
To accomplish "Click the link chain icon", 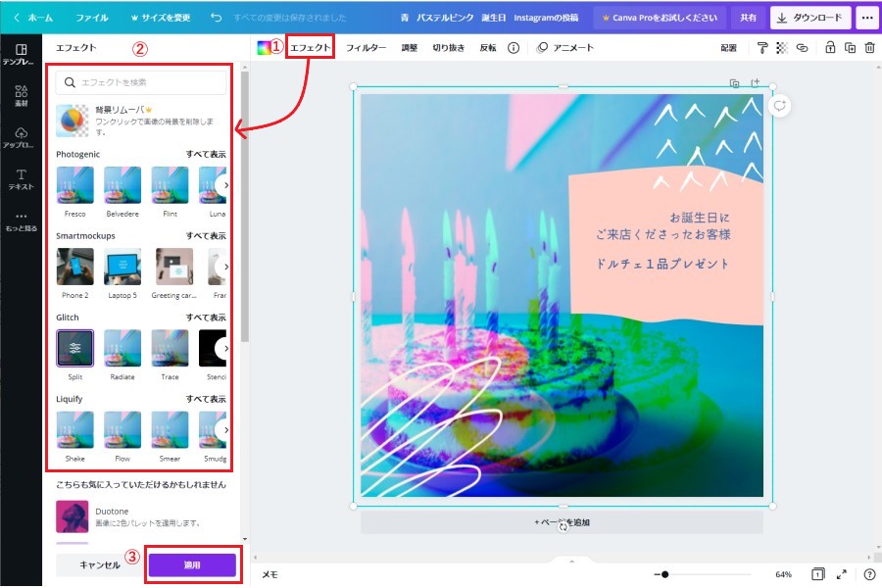I will click(802, 47).
